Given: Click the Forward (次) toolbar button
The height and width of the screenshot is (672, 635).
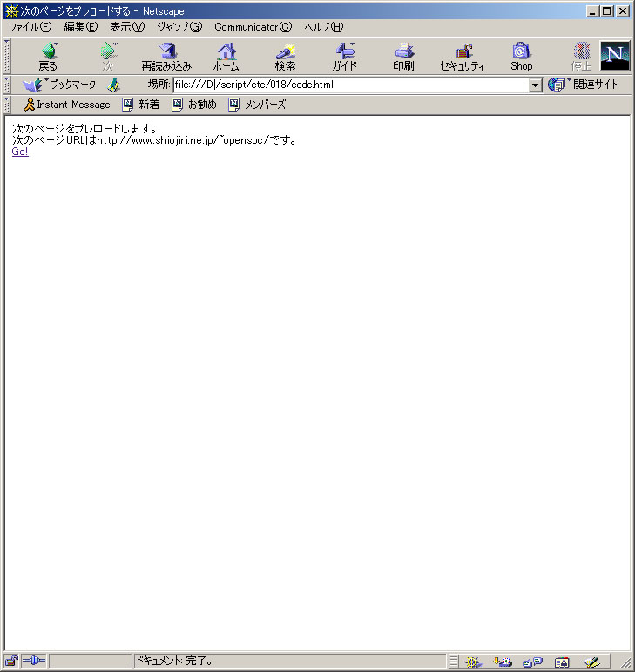Looking at the screenshot, I should click(108, 57).
